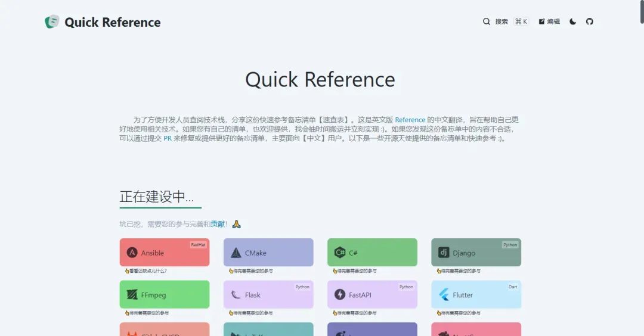Click the search magnifier icon
Screen dimensions: 644x336
487,21
